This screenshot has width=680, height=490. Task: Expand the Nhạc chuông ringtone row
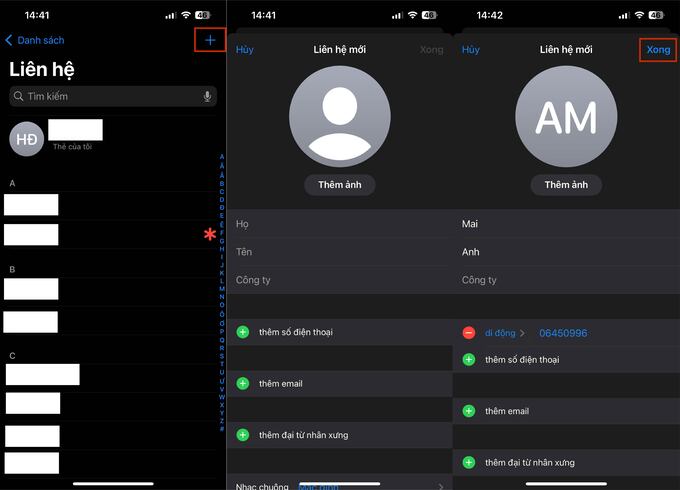click(340, 485)
